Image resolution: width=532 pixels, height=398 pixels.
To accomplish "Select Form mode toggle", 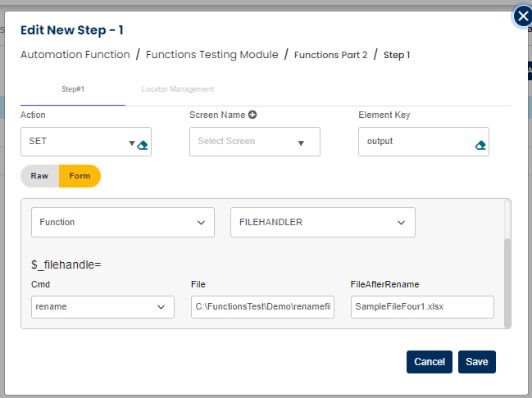I will click(x=80, y=176).
